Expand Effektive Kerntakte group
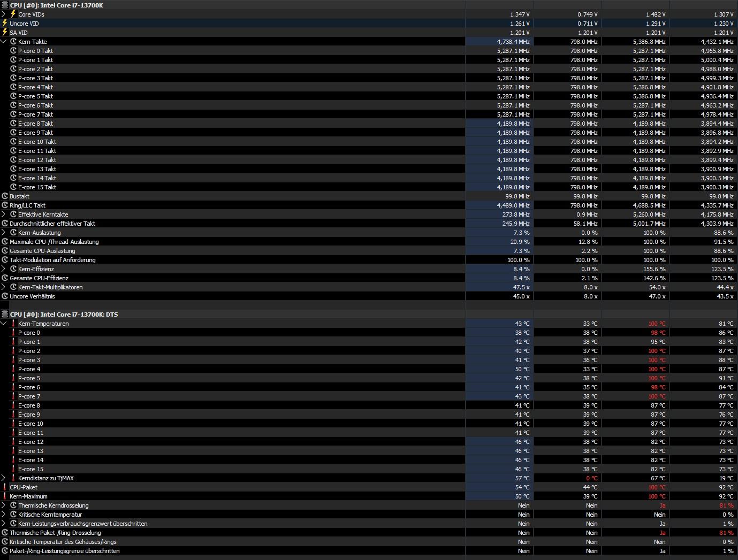The width and height of the screenshot is (738, 560). tap(4, 214)
